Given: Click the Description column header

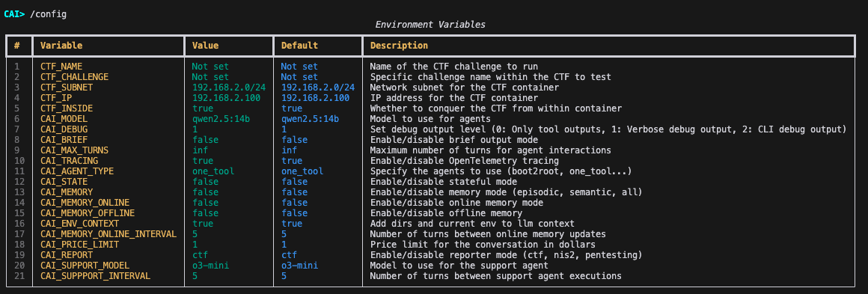Looking at the screenshot, I should click(x=399, y=46).
